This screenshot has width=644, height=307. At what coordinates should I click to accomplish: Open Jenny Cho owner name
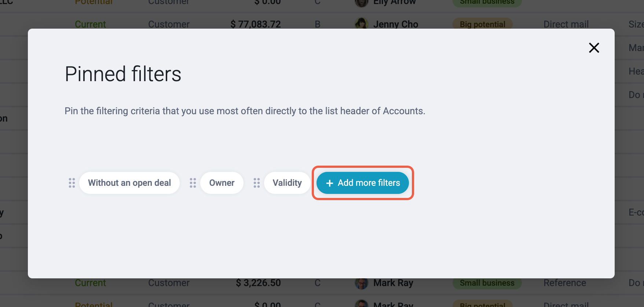pyautogui.click(x=396, y=24)
